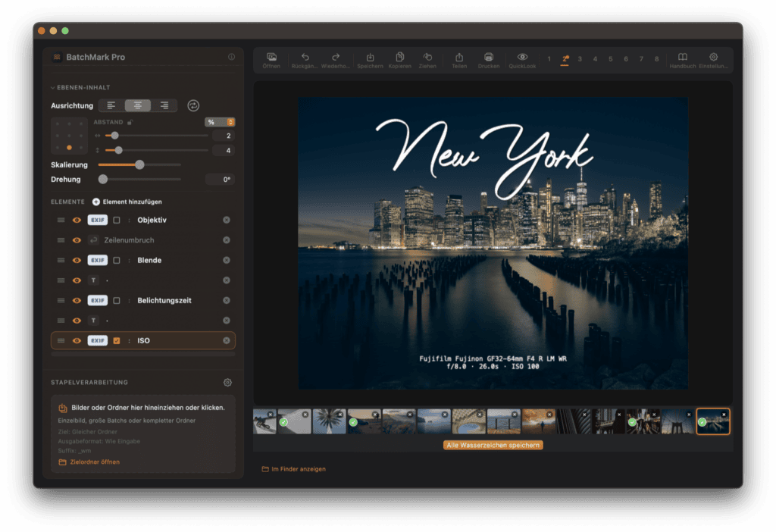Adjust the Skalierung slider

139,164
